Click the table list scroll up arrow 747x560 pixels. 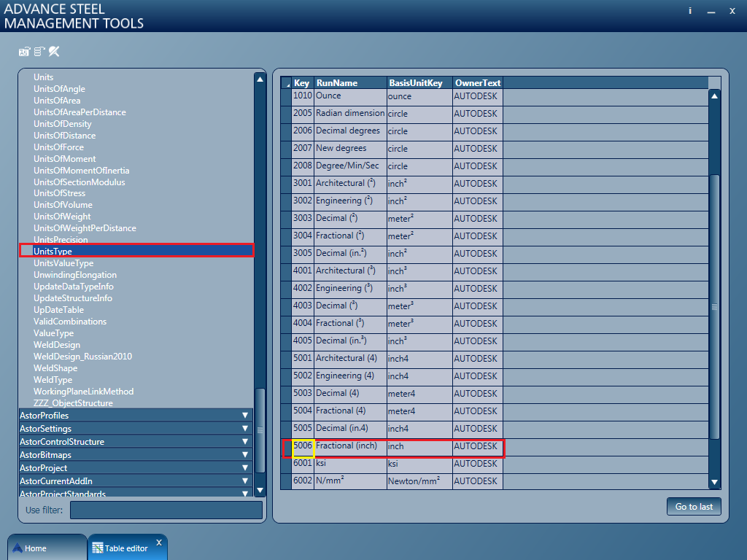(260, 79)
